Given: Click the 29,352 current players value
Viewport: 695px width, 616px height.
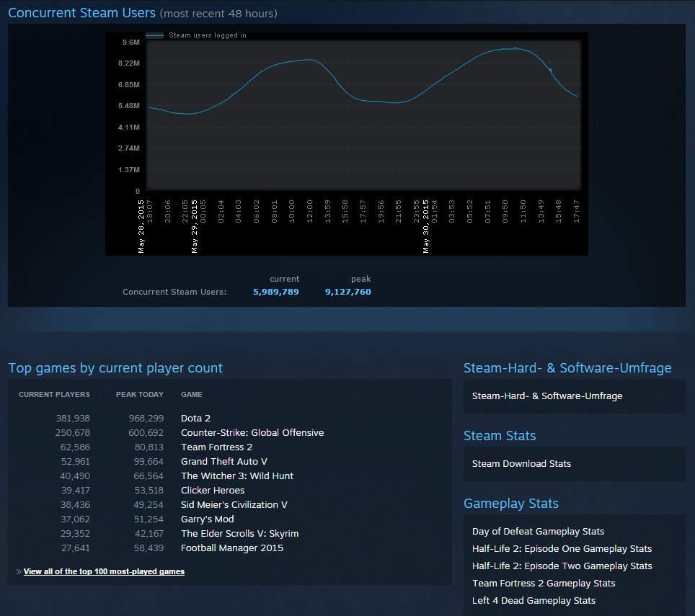Looking at the screenshot, I should tap(75, 533).
